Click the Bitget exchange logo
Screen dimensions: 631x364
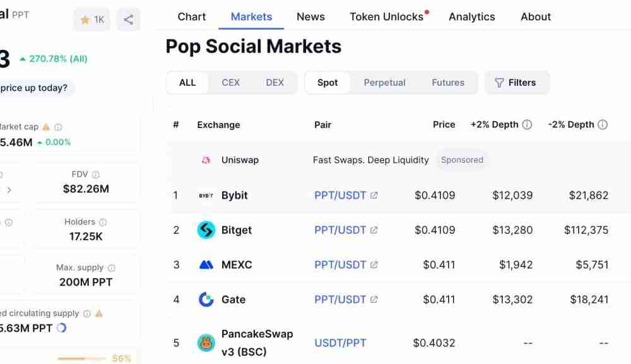(206, 230)
